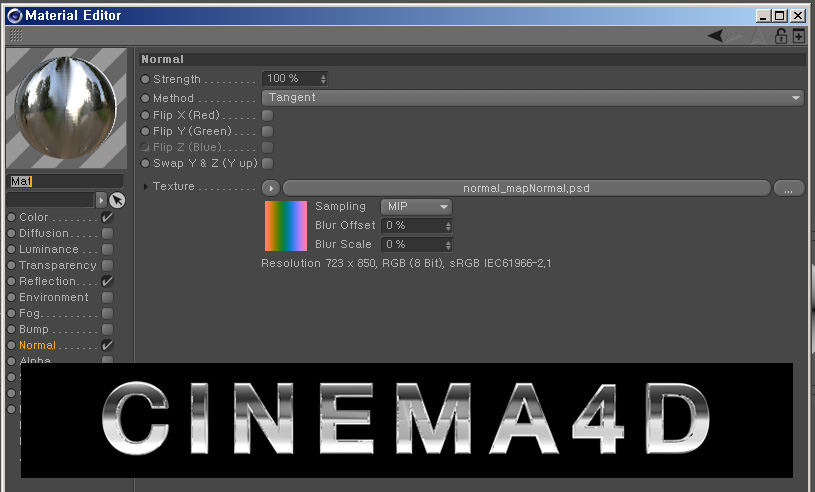This screenshot has height=492, width=815.
Task: Enable the Swap Y & Z checkbox
Action: (268, 164)
